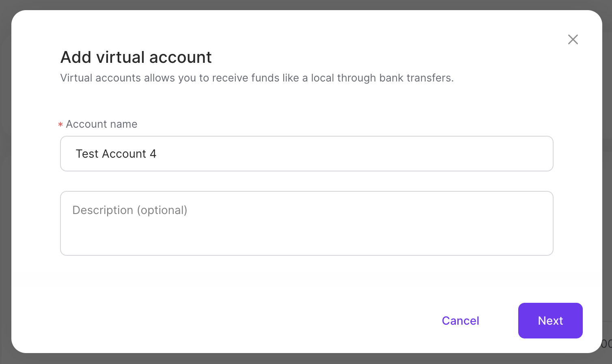Select the Add virtual account heading
Image resolution: width=612 pixels, height=364 pixels.
136,57
